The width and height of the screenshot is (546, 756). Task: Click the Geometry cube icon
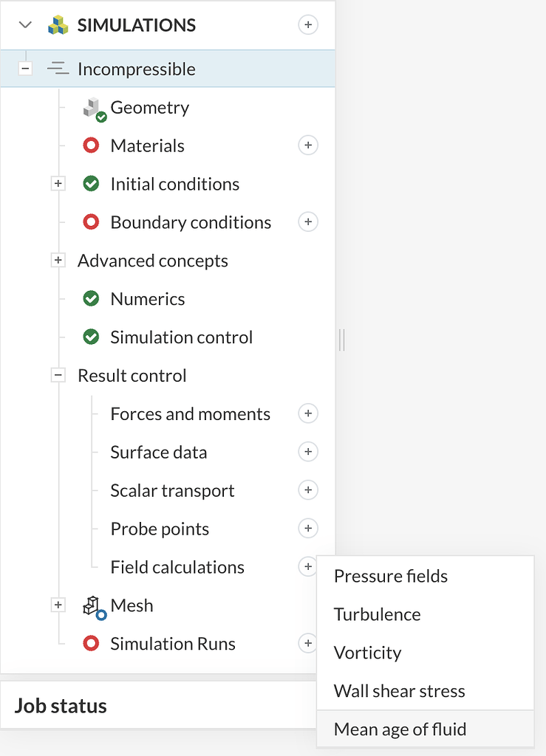(92, 109)
